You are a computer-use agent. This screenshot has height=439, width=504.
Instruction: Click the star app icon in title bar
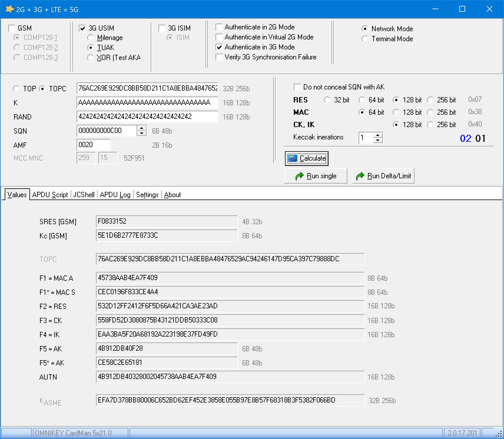[10, 9]
